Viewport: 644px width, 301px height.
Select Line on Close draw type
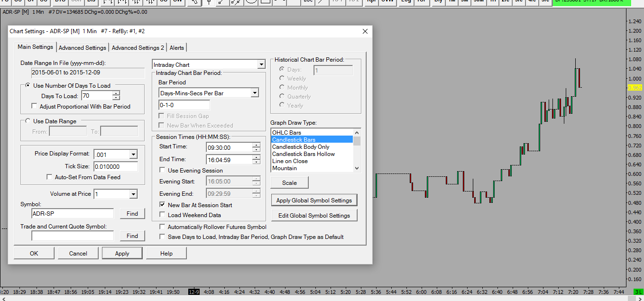click(312, 161)
